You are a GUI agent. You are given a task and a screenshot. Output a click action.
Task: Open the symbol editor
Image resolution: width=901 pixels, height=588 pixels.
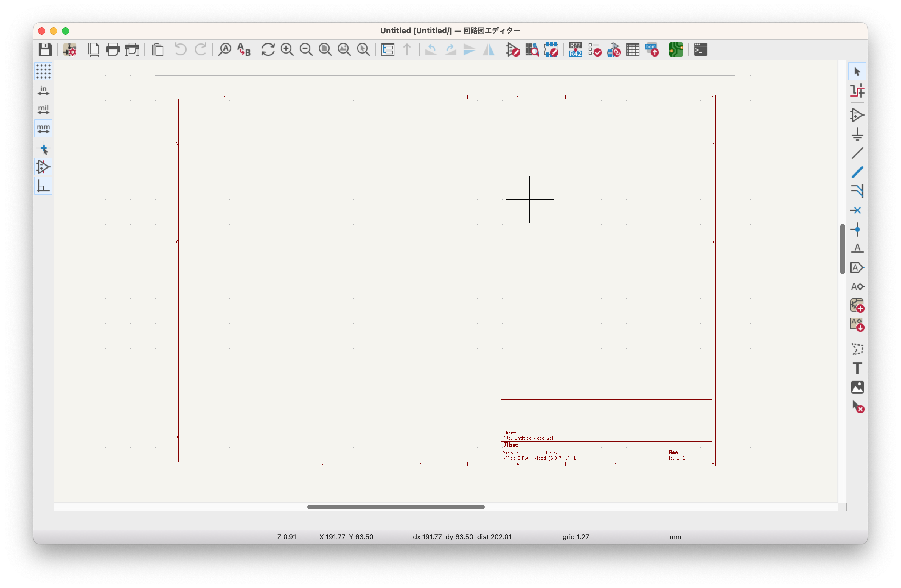click(513, 49)
